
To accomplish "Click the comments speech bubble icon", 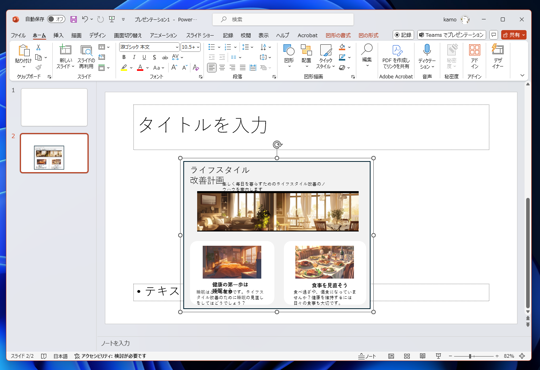I will (x=494, y=35).
